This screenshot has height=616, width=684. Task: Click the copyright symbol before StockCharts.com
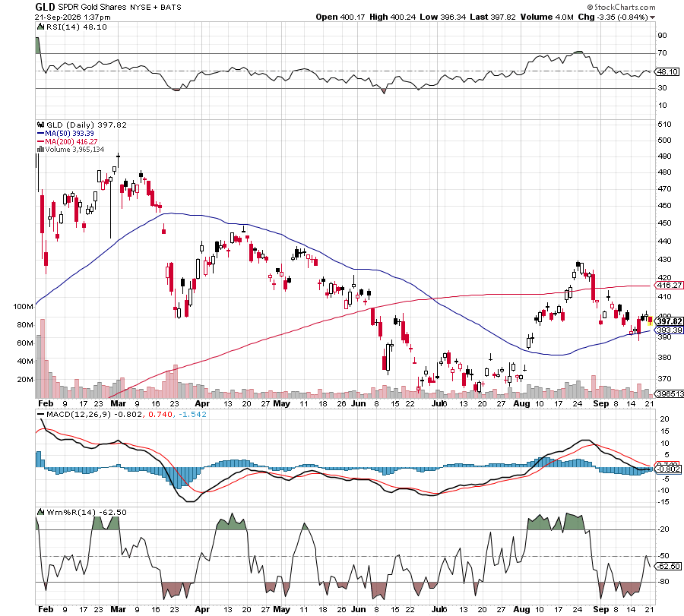[x=590, y=8]
